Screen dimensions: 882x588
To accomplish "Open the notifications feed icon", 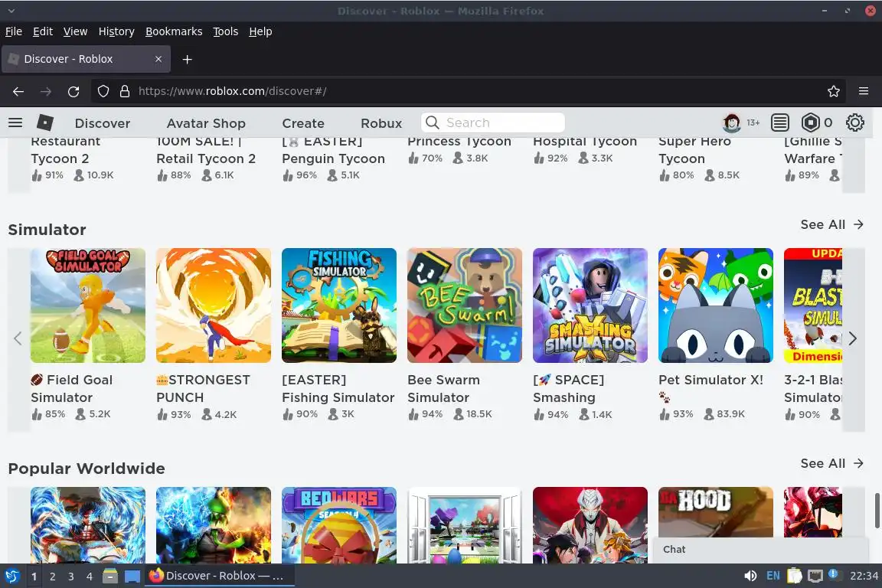I will (x=779, y=122).
